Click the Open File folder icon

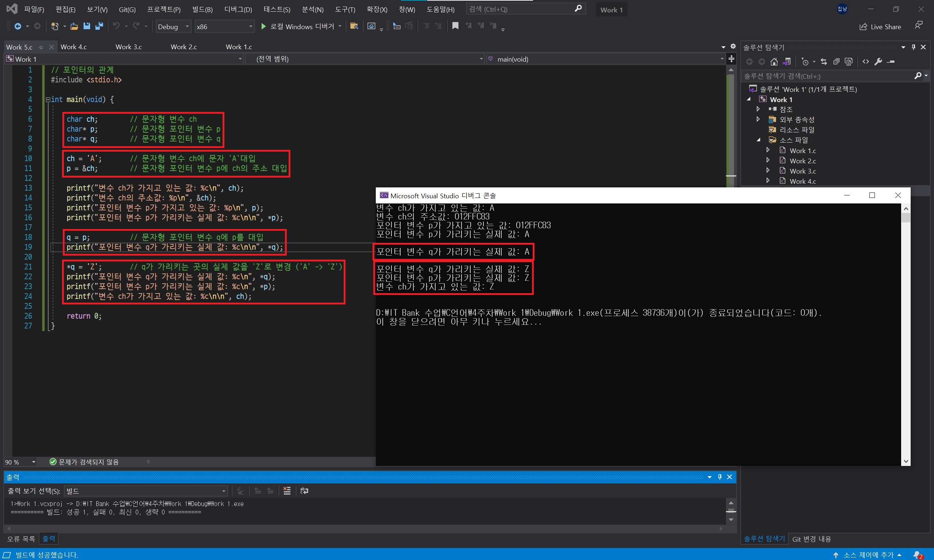(x=74, y=26)
